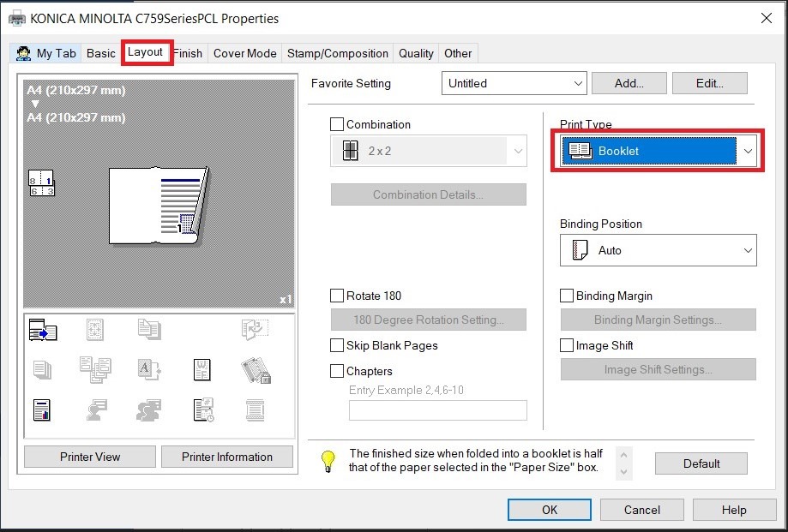The image size is (788, 532).
Task: Click the page icon with hash and clock
Action: pyautogui.click(x=202, y=410)
